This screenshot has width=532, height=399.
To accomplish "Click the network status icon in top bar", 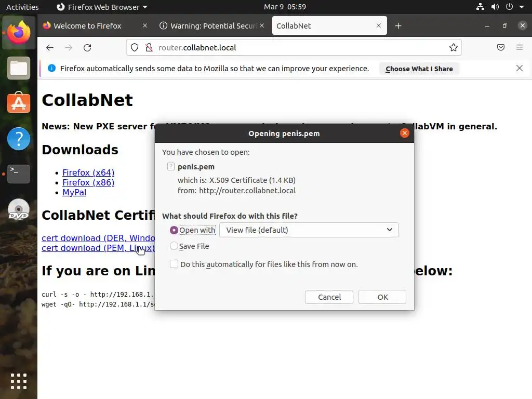I will (x=480, y=7).
